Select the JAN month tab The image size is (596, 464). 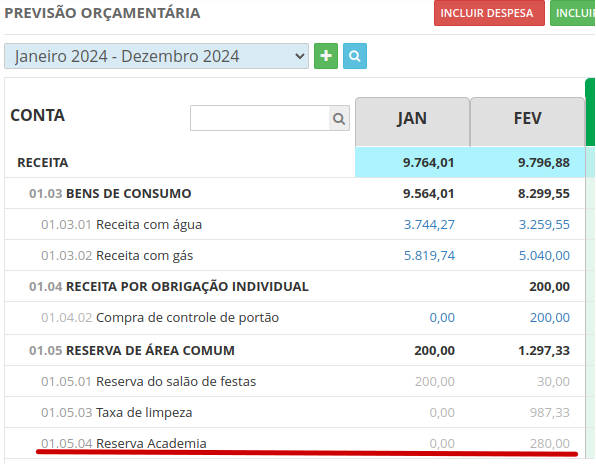pos(412,122)
